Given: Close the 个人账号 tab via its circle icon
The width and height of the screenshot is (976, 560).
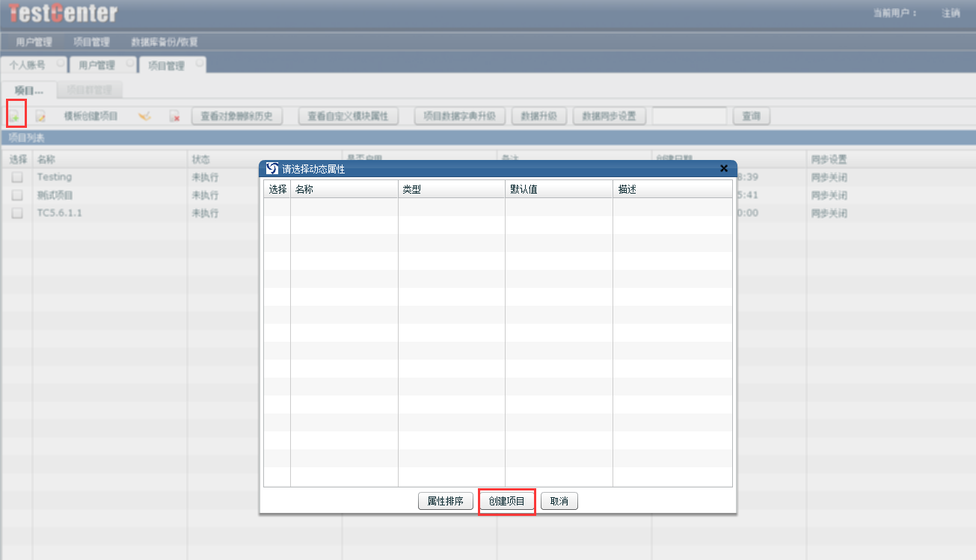Looking at the screenshot, I should click(60, 64).
